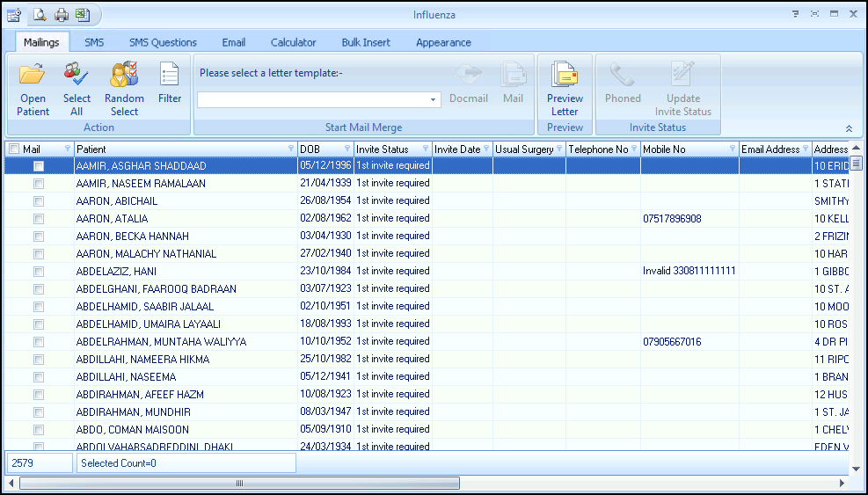This screenshot has width=868, height=495.
Task: Click the printer icon in title bar
Action: click(x=61, y=14)
